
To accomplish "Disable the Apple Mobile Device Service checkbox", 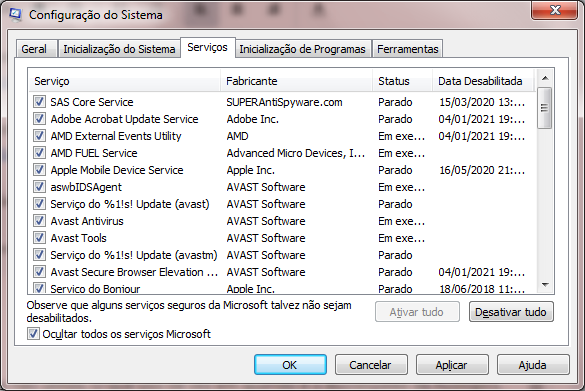I will pyautogui.click(x=39, y=170).
